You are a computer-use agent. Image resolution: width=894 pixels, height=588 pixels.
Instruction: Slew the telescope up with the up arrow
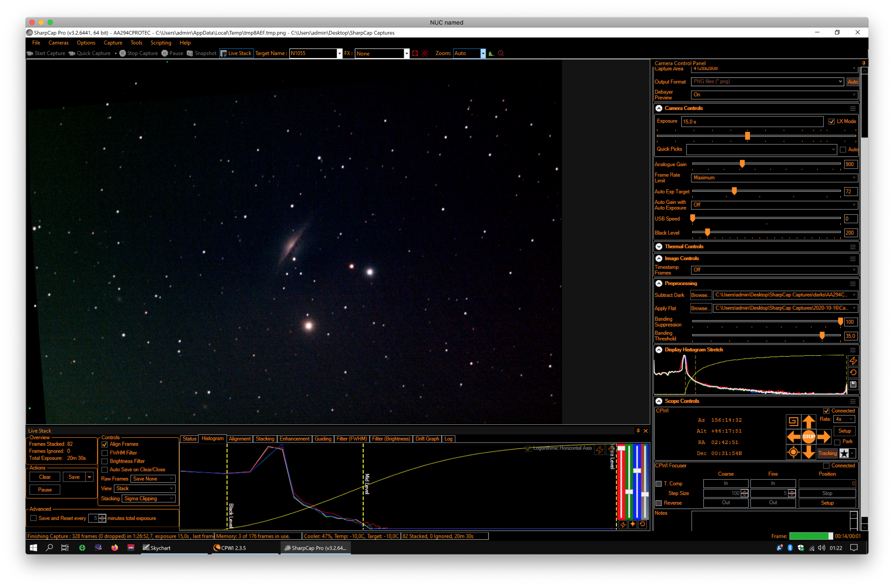808,422
